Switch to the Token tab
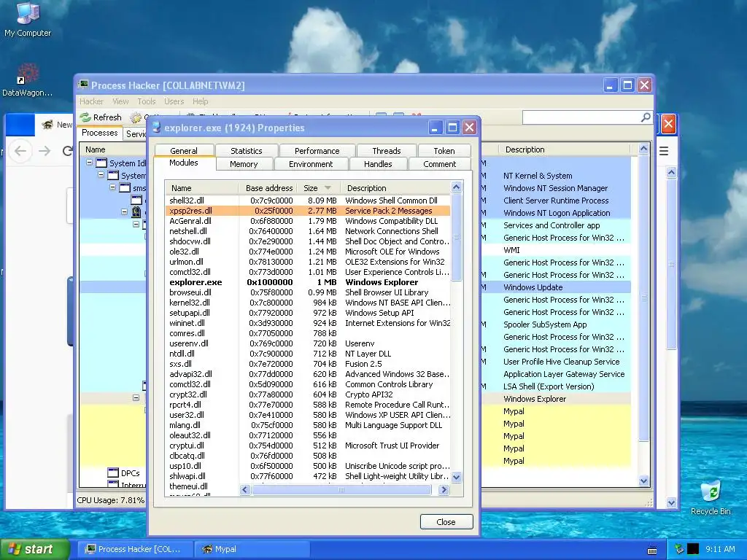The image size is (747, 560). (444, 150)
